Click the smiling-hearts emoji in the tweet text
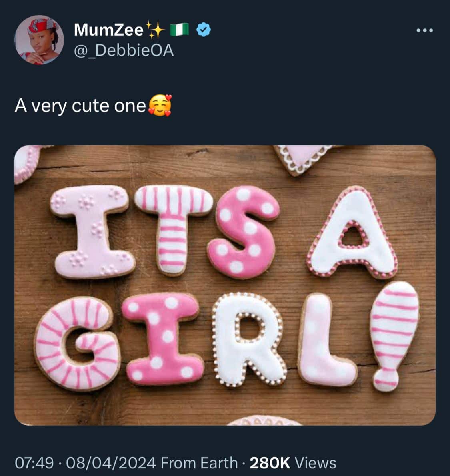 coord(160,106)
